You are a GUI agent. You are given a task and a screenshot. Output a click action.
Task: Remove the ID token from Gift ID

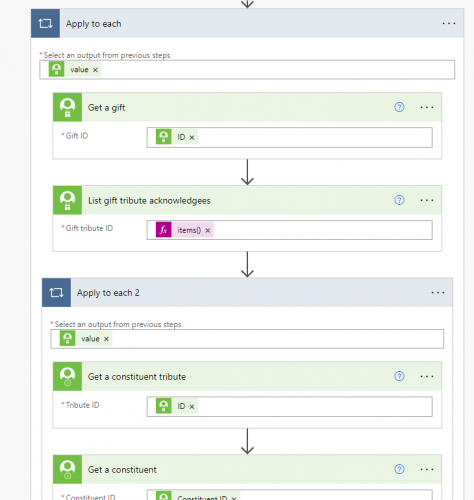coord(192,137)
